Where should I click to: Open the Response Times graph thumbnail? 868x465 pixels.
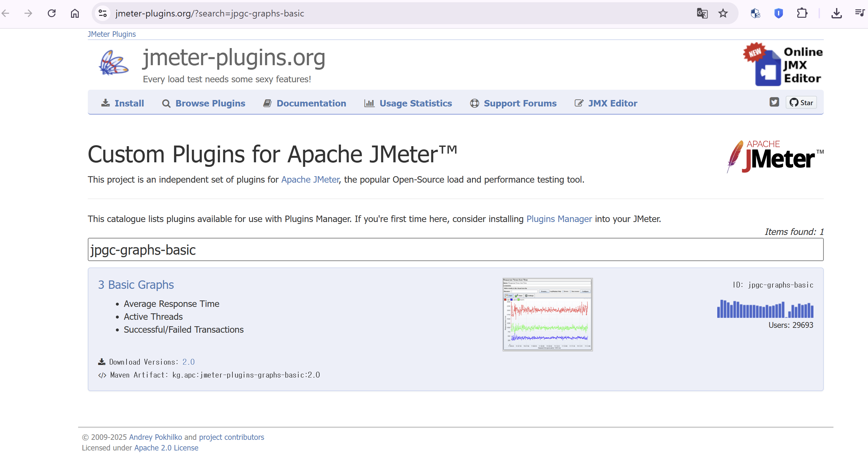(547, 314)
